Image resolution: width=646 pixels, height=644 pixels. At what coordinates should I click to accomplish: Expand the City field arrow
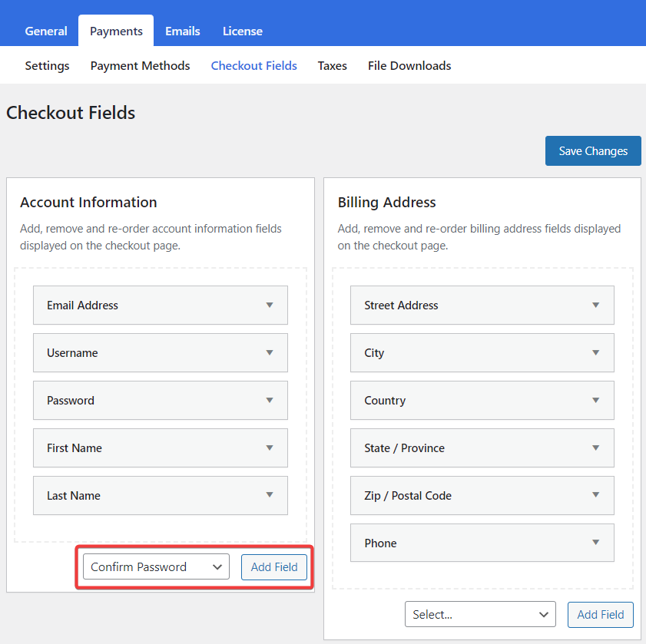tap(595, 352)
